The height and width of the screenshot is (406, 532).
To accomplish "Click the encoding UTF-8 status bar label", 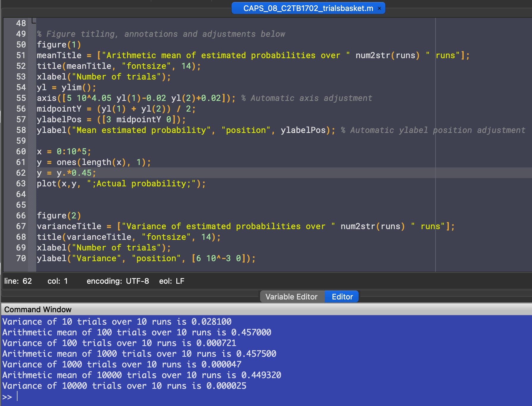I will pos(118,281).
